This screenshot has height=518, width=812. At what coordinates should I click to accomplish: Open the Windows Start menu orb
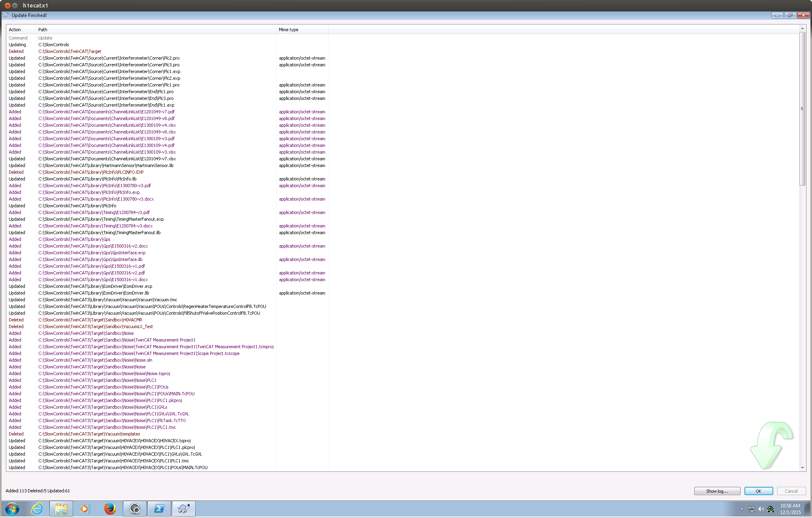coord(12,509)
